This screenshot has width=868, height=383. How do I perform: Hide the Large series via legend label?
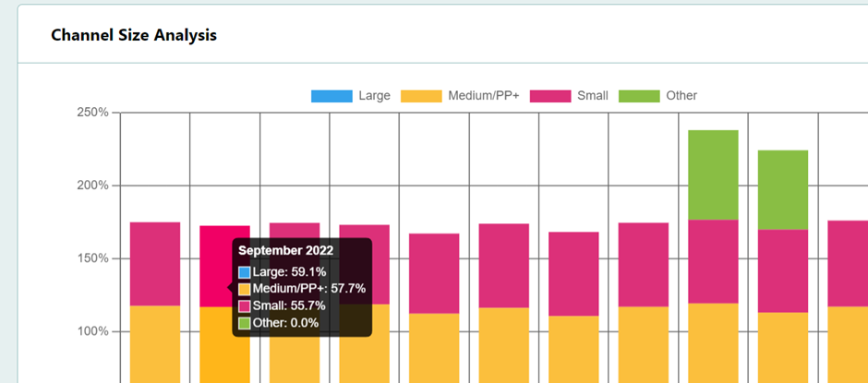(x=375, y=96)
